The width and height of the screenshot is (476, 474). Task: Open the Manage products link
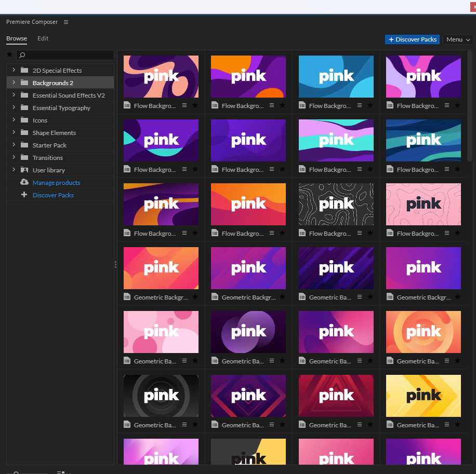(x=57, y=183)
